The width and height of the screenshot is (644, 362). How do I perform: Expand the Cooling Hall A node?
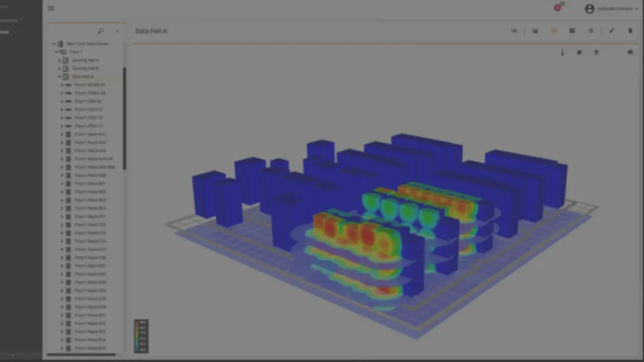[59, 60]
